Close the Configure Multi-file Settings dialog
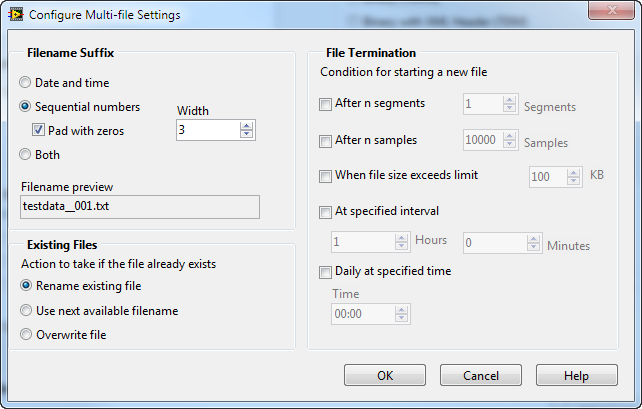 [609, 14]
